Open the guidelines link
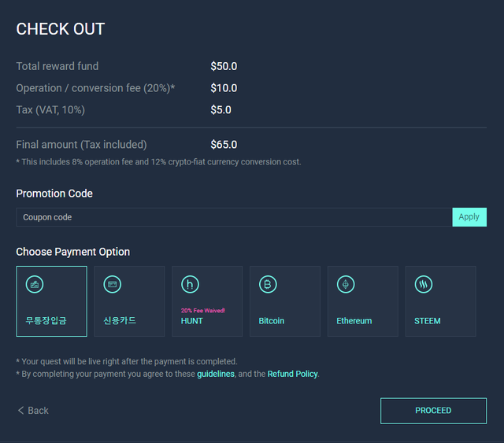 (x=216, y=374)
